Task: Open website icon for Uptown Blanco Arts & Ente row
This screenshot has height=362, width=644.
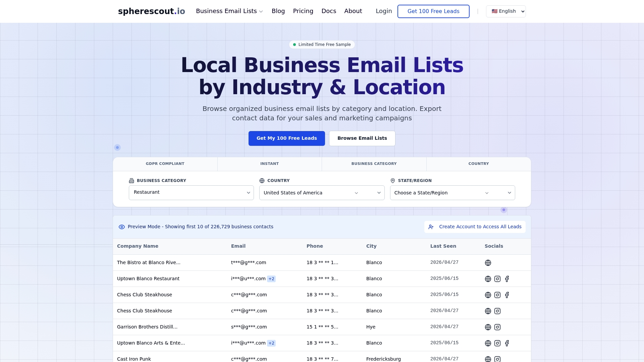Action: pyautogui.click(x=488, y=343)
